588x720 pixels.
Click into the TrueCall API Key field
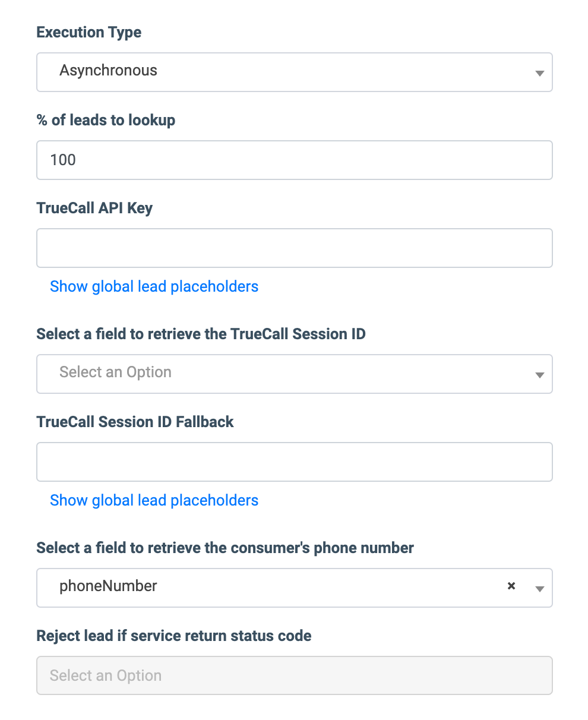(x=294, y=248)
